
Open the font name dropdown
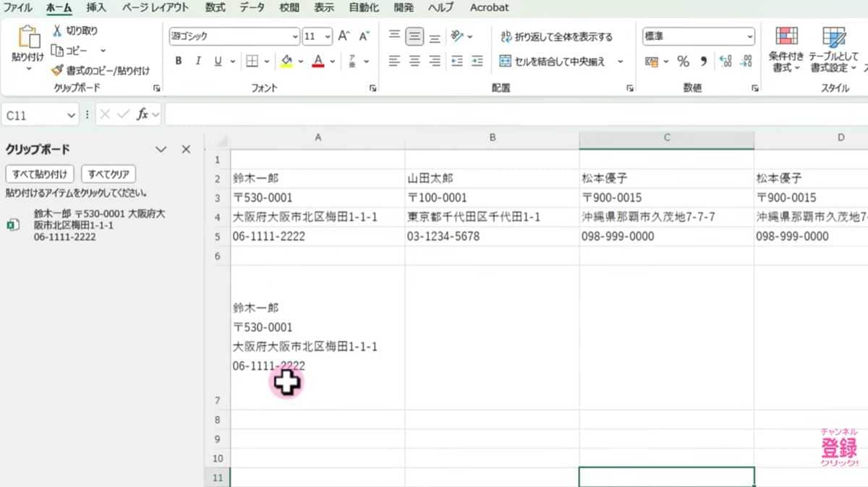pyautogui.click(x=294, y=35)
